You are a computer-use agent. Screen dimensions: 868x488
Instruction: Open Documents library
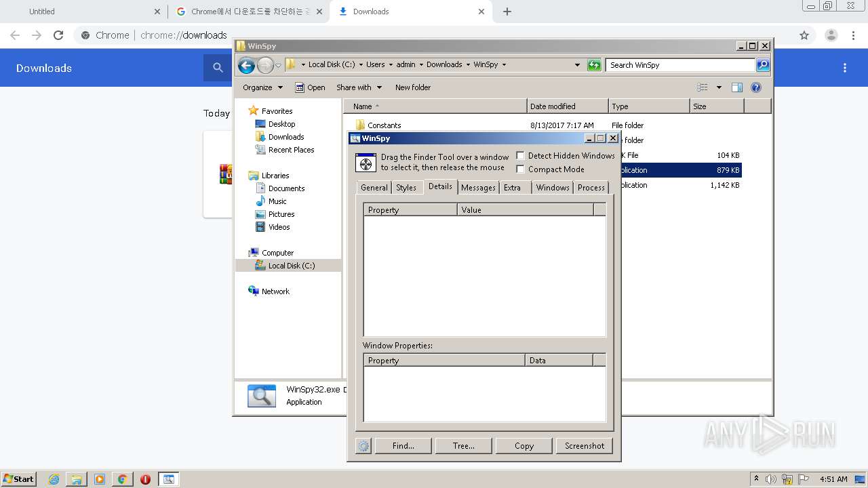click(286, 188)
